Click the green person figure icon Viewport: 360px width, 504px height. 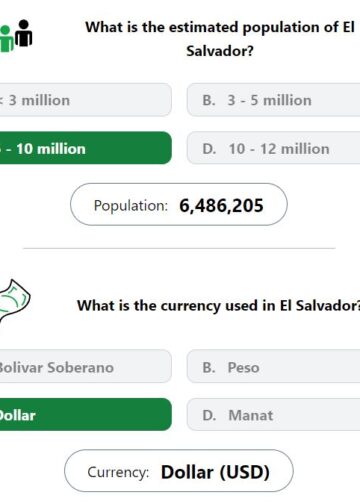tap(6, 39)
